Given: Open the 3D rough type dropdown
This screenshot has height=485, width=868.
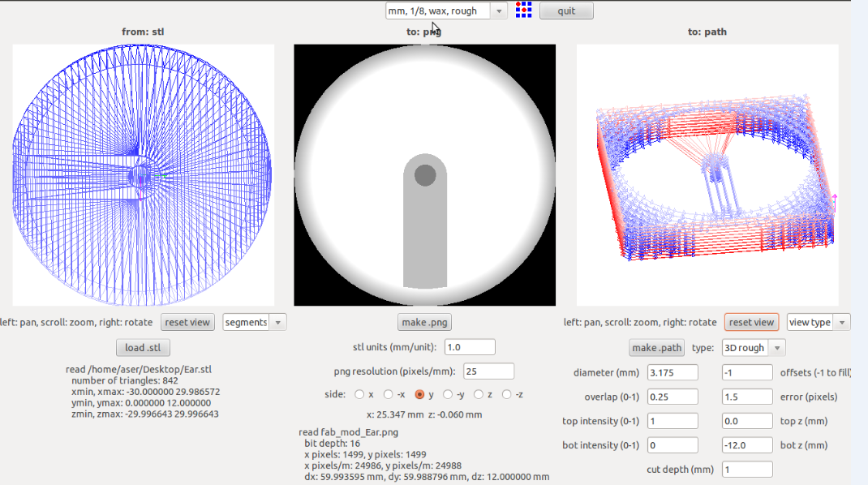Looking at the screenshot, I should [x=754, y=348].
